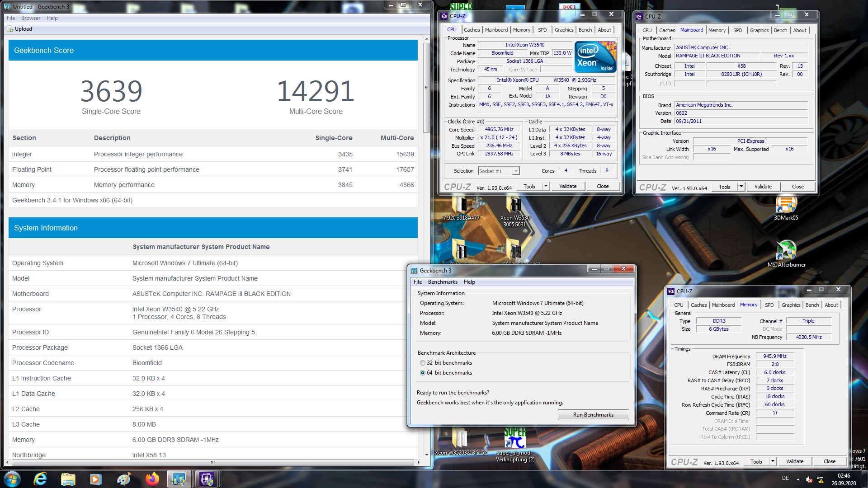Open Graphics tab in CPU-Z Memory window
The width and height of the screenshot is (868, 488).
click(791, 305)
